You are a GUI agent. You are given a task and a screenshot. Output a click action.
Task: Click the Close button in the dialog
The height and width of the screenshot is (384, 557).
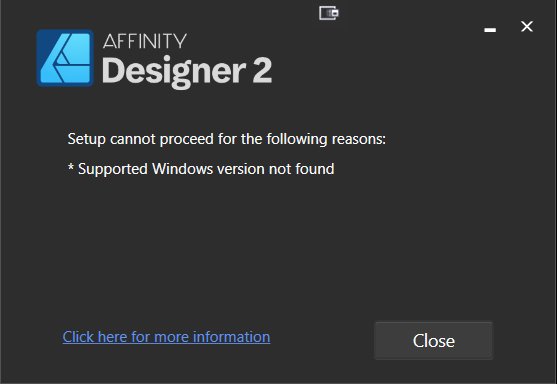coord(433,341)
